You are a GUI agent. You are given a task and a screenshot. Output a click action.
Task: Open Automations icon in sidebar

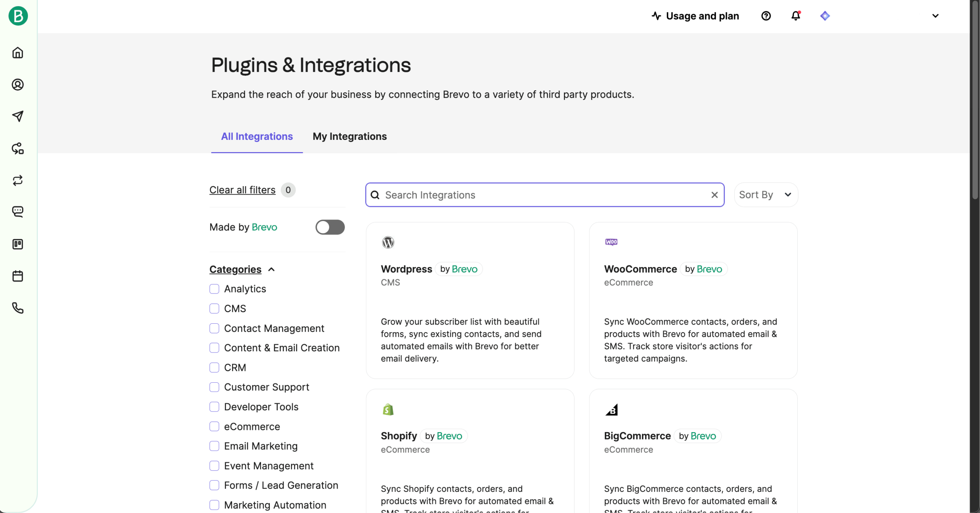coord(18,148)
